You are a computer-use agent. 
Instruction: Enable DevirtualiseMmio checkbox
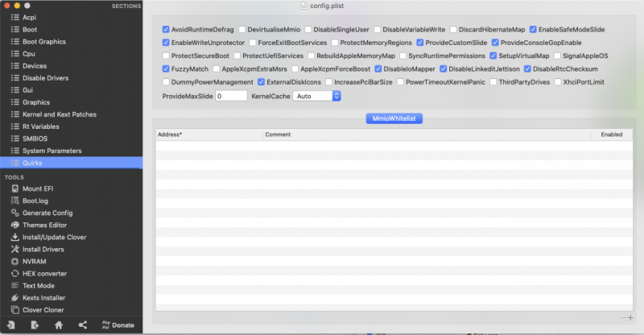242,30
